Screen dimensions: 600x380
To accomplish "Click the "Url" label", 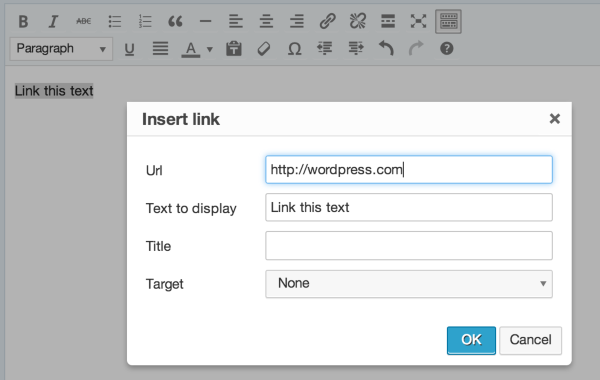I will pos(154,170).
